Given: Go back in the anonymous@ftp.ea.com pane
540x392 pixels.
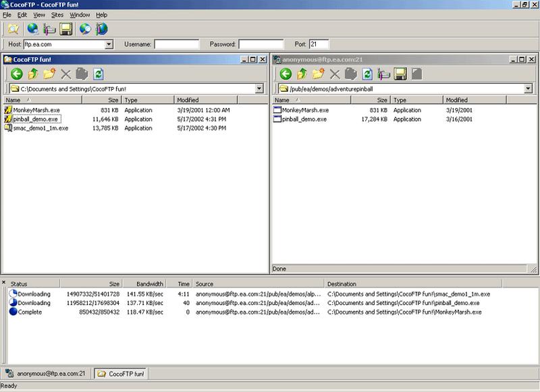Looking at the screenshot, I should [286, 74].
